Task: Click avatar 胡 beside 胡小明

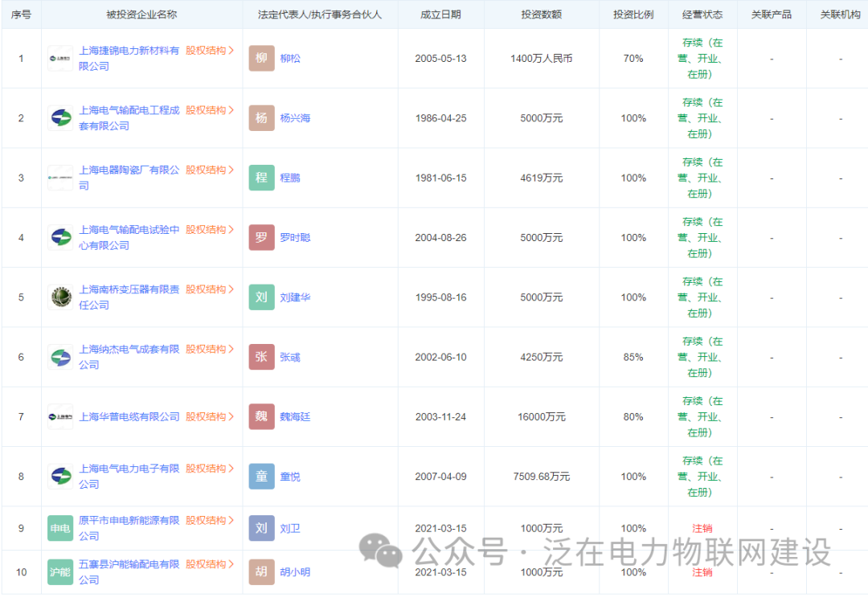Action: pos(261,572)
